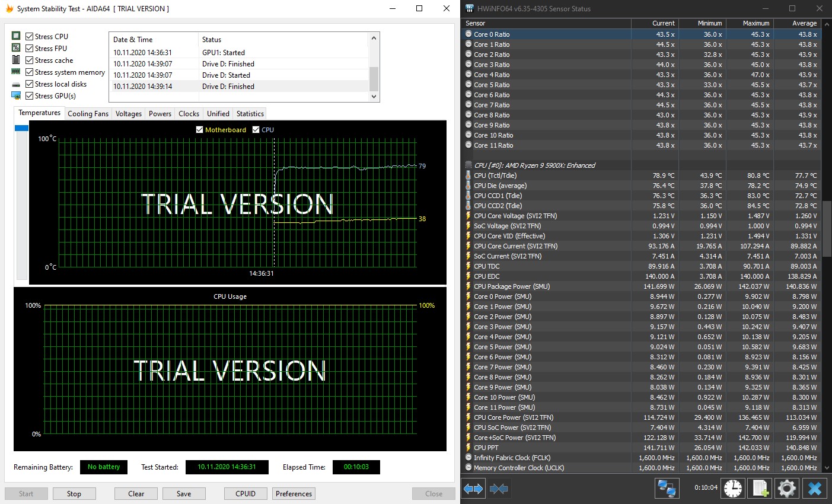
Task: Click clock icon beside Core 0 Ratio
Action: (468, 34)
